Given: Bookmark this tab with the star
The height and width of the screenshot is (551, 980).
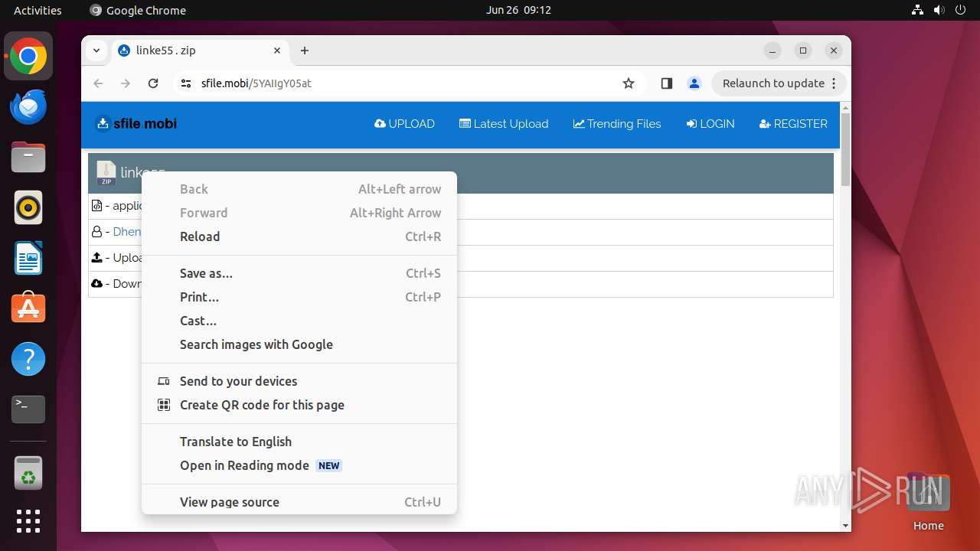Looking at the screenshot, I should point(629,83).
